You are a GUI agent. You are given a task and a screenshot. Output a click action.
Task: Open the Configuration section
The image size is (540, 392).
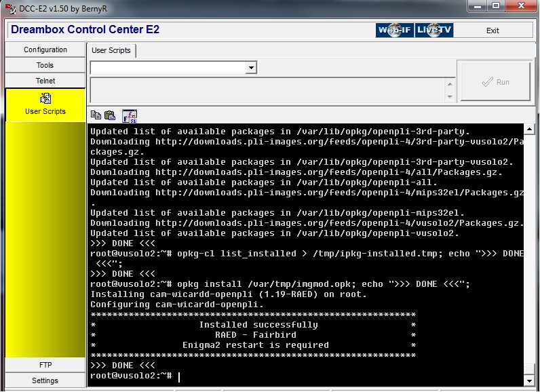[45, 50]
